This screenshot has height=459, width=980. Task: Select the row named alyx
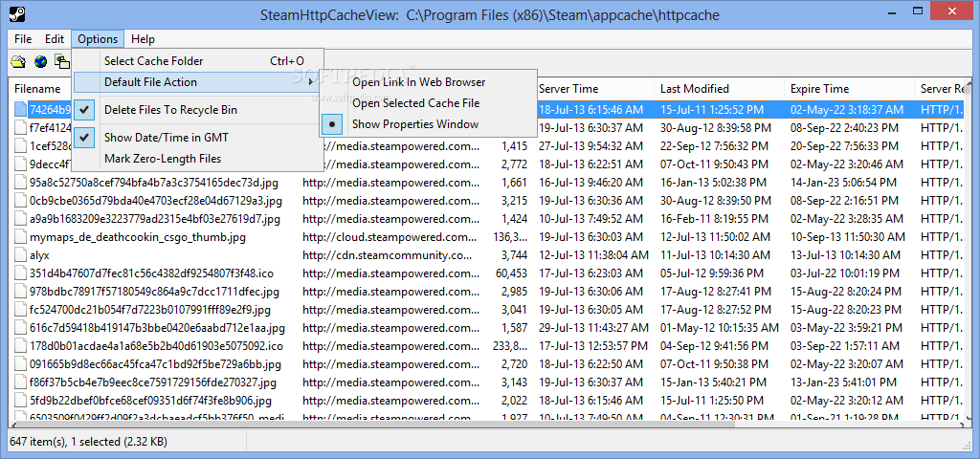pos(39,255)
